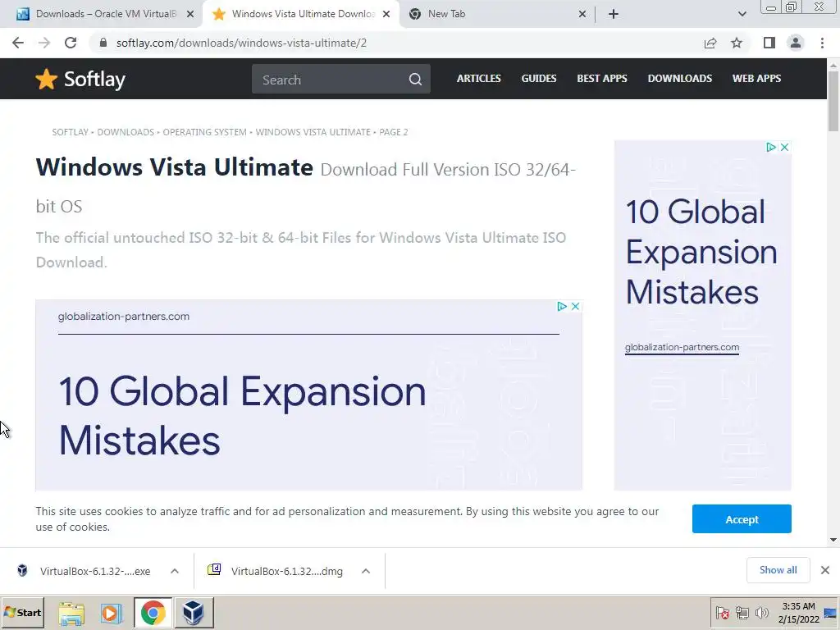Click the URL text in address bar
The image size is (840, 630).
pyautogui.click(x=241, y=43)
